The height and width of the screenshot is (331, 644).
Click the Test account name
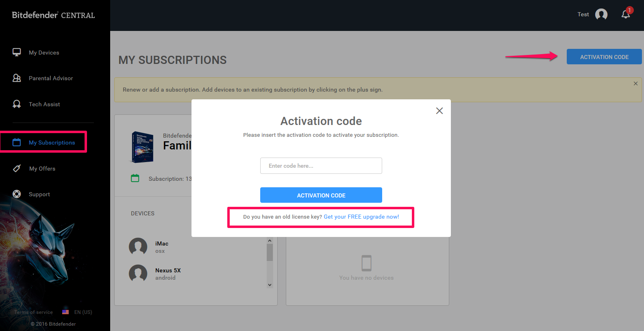pyautogui.click(x=583, y=14)
